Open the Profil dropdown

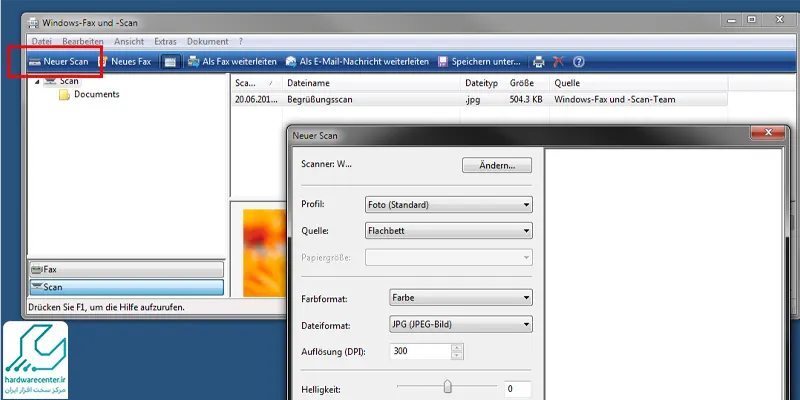coord(449,205)
